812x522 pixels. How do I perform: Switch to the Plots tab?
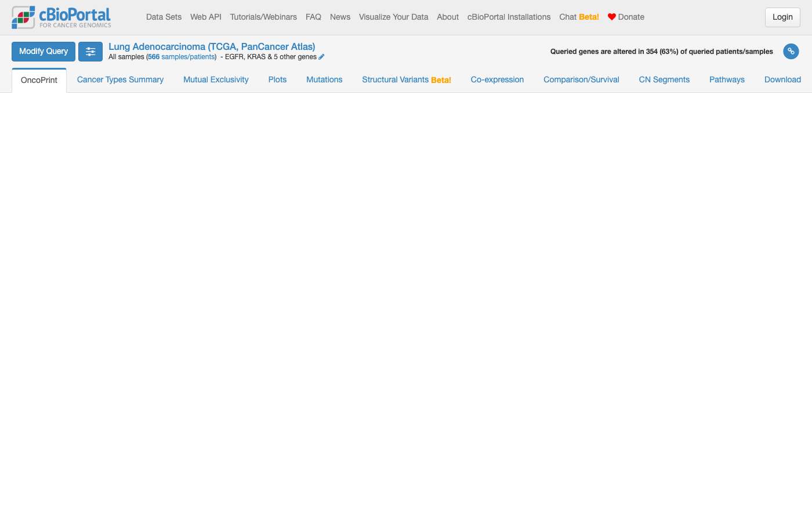(277, 79)
